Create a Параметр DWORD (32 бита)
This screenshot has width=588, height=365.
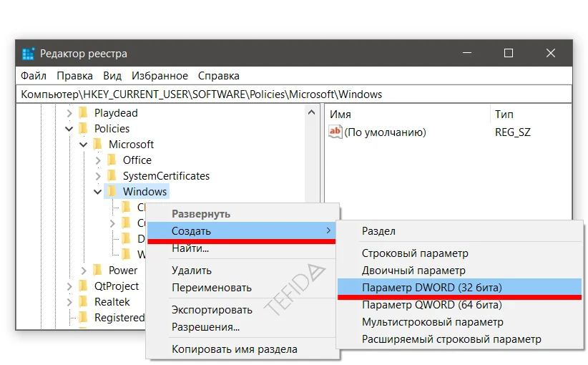(x=459, y=288)
